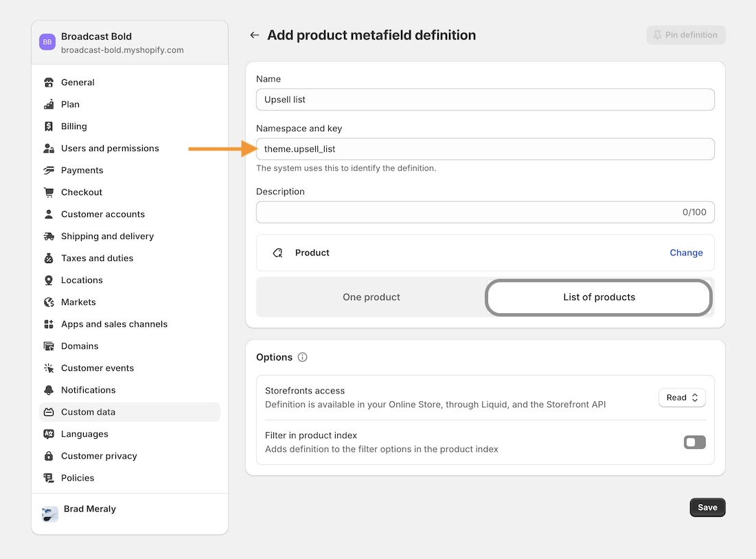Select the List of products option

pyautogui.click(x=599, y=297)
